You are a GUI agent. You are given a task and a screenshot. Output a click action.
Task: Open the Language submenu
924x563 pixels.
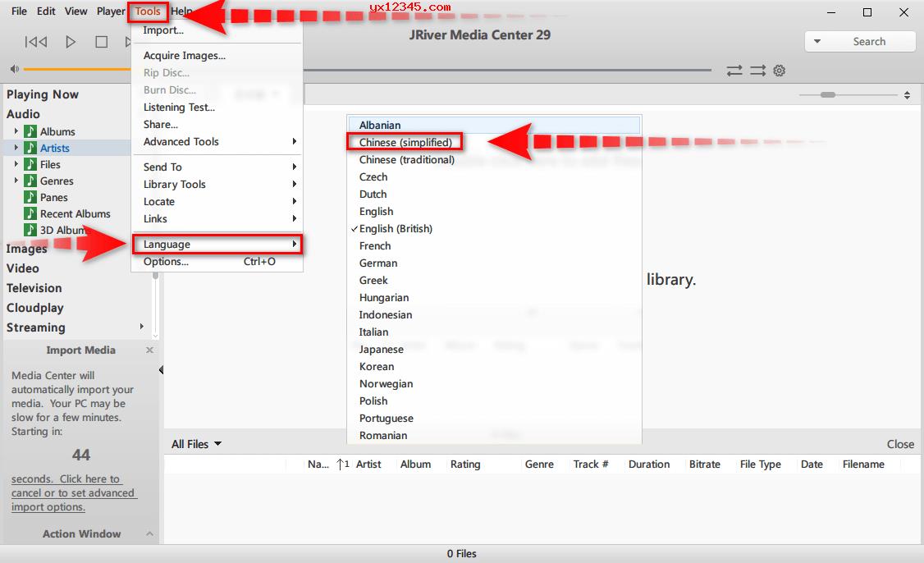[217, 244]
